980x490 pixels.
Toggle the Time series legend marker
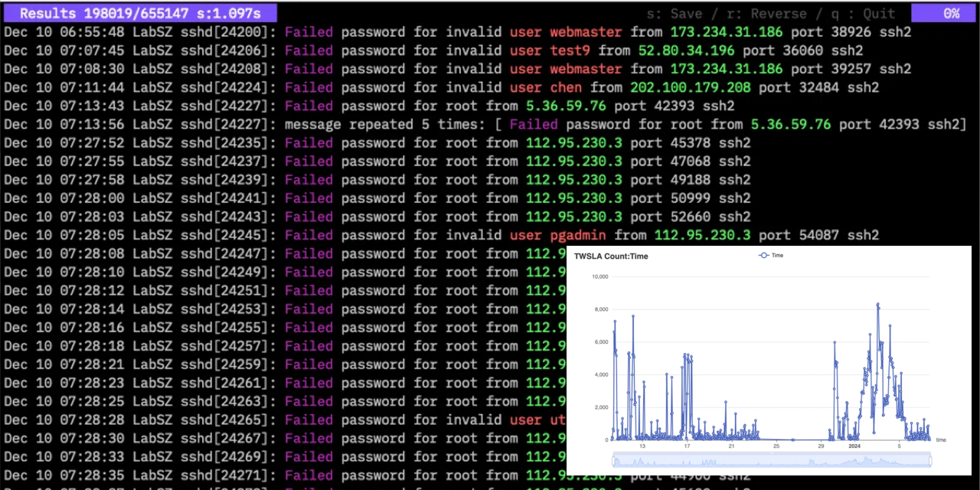pyautogui.click(x=763, y=256)
